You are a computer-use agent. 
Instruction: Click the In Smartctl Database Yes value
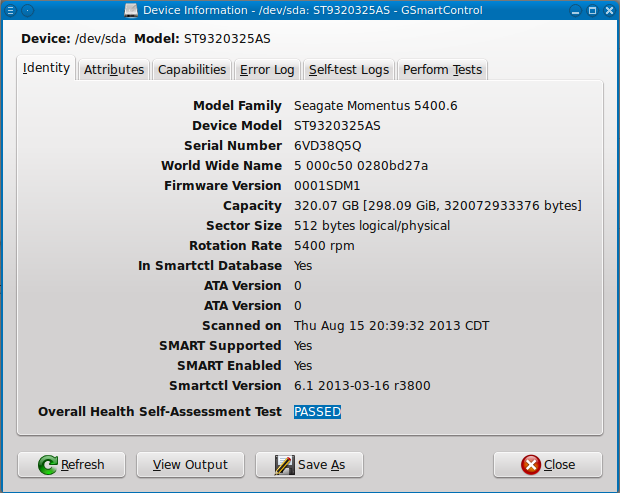pyautogui.click(x=303, y=266)
